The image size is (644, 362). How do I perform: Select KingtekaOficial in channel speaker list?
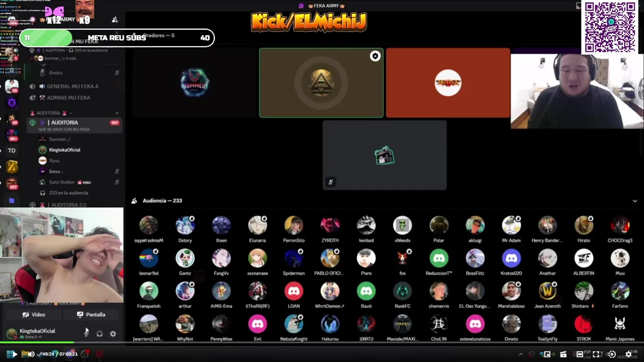coord(64,150)
